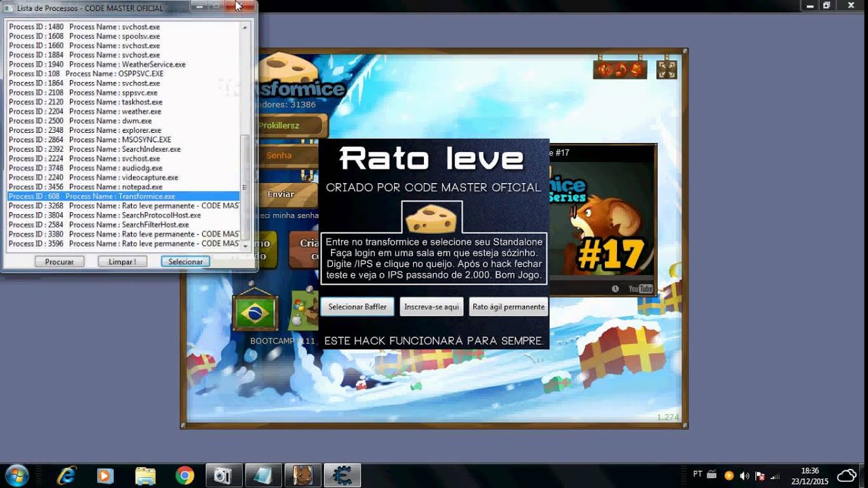868x488 pixels.
Task: Click the Enviar button in Transformice
Action: coord(281,194)
